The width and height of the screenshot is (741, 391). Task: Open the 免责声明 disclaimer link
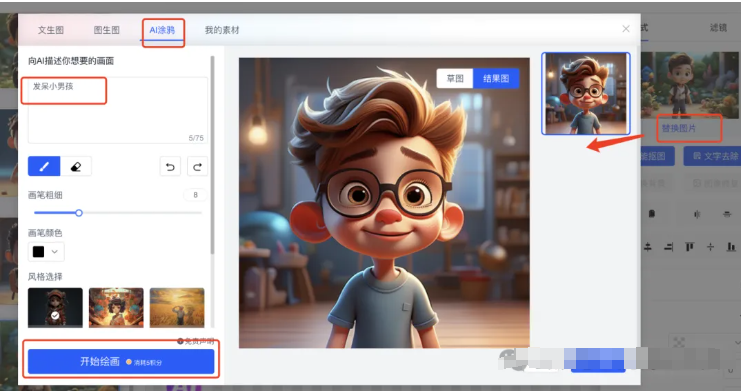pyautogui.click(x=196, y=341)
